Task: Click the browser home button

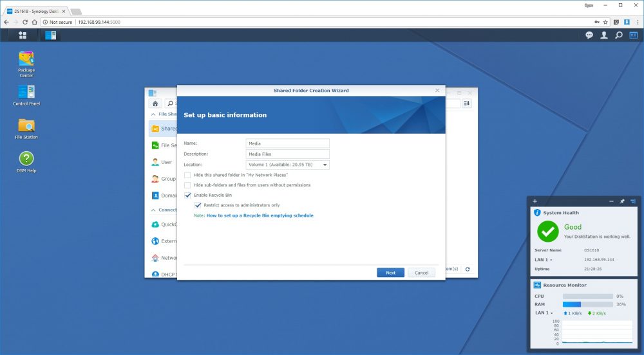Action: click(x=35, y=22)
